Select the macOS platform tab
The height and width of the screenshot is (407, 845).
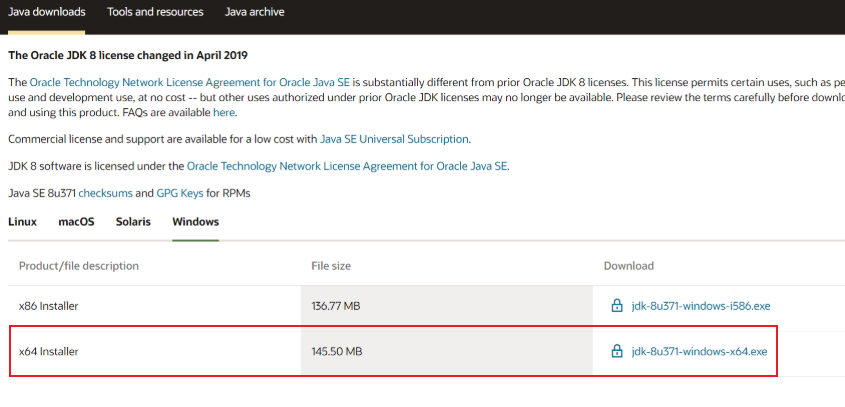click(x=77, y=222)
